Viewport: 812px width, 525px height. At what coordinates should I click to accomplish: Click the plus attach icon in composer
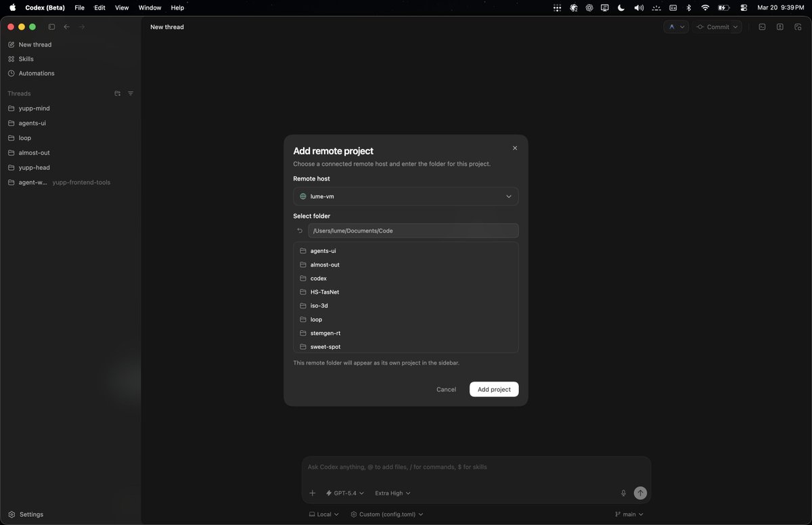(x=313, y=493)
